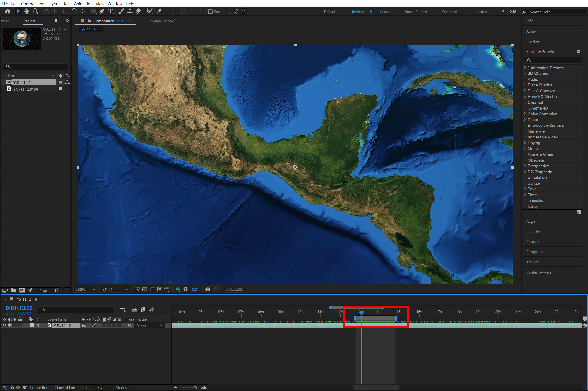Select the Type tool
This screenshot has width=588, height=391.
[110, 11]
